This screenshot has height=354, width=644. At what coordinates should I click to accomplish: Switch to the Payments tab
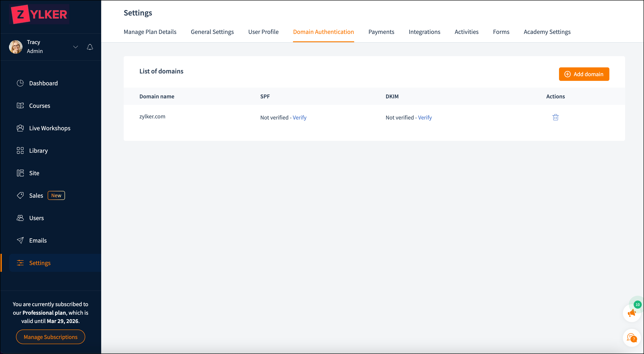click(381, 32)
